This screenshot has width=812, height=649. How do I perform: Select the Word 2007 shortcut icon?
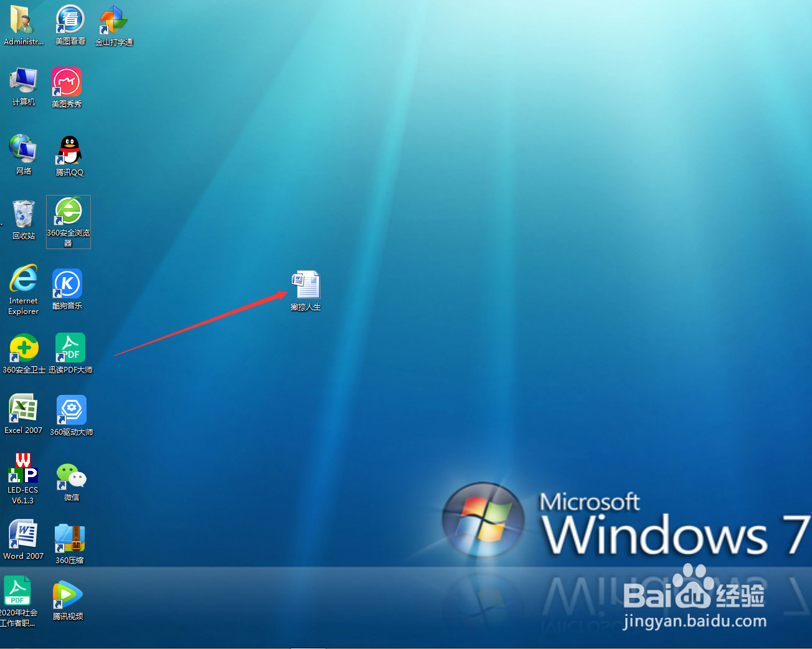pyautogui.click(x=23, y=534)
